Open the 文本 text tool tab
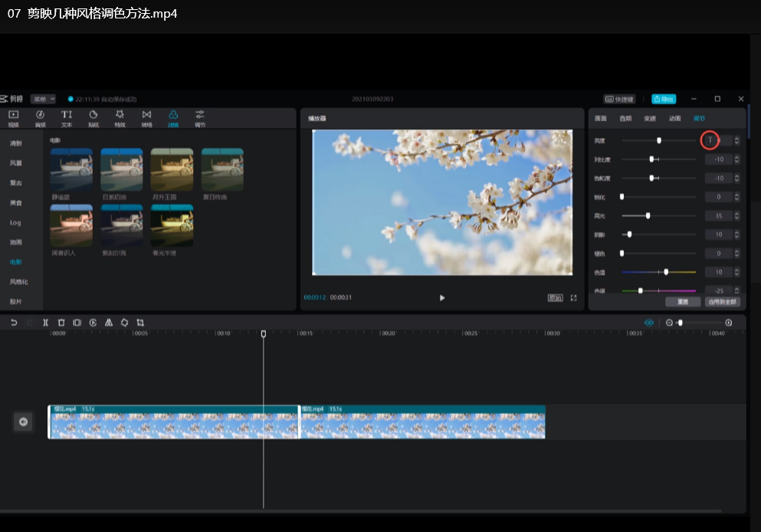The width and height of the screenshot is (761, 532). click(x=67, y=119)
